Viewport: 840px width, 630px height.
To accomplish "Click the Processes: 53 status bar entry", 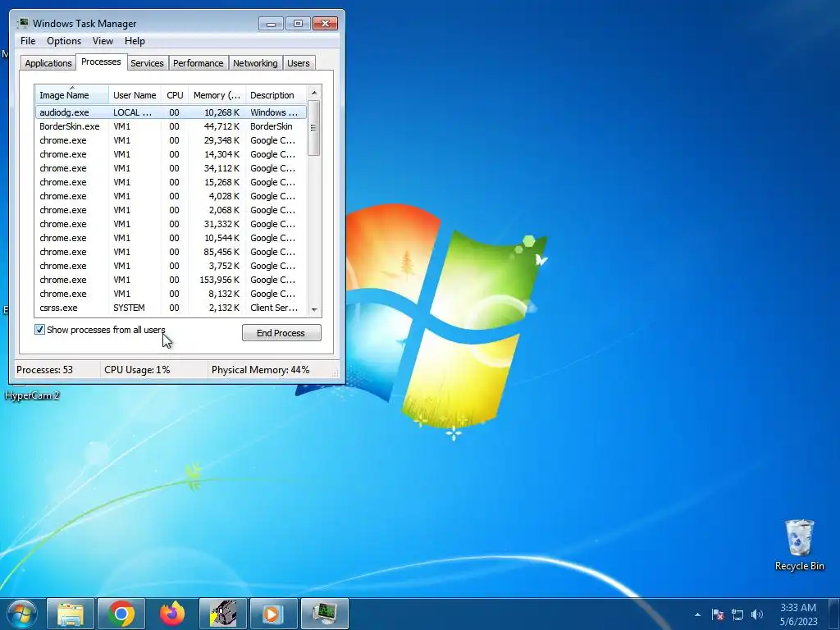I will pyautogui.click(x=44, y=370).
